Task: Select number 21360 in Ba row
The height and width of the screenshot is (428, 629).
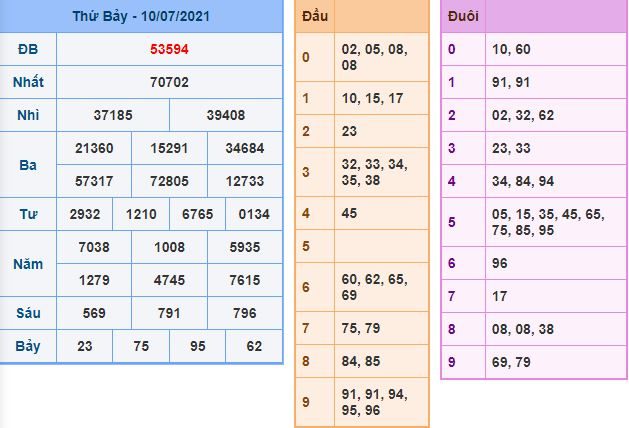Action: pos(94,148)
